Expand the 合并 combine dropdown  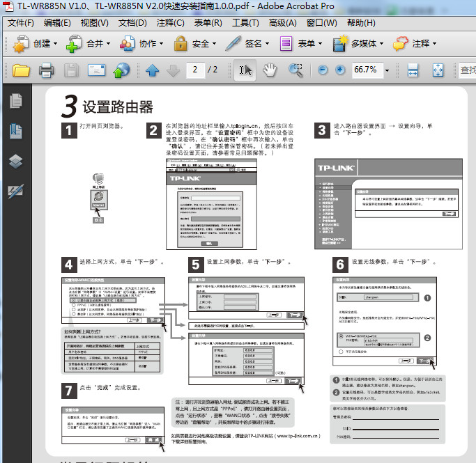point(108,44)
